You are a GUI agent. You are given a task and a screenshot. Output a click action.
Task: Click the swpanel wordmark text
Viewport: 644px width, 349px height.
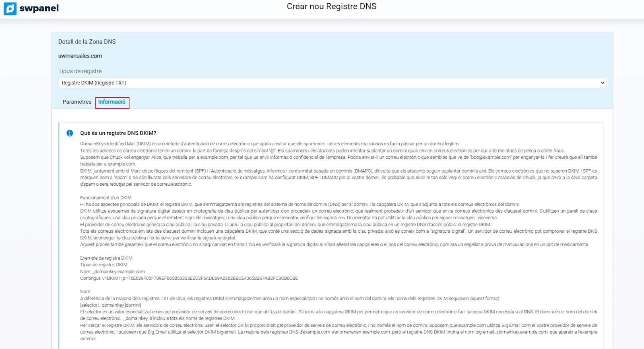click(39, 8)
